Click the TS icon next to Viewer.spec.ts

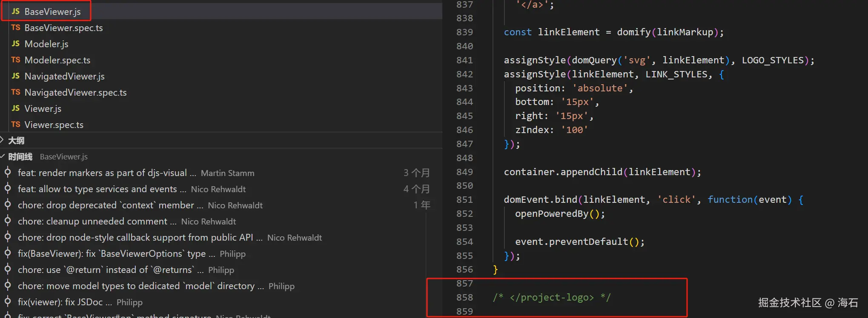pos(16,125)
